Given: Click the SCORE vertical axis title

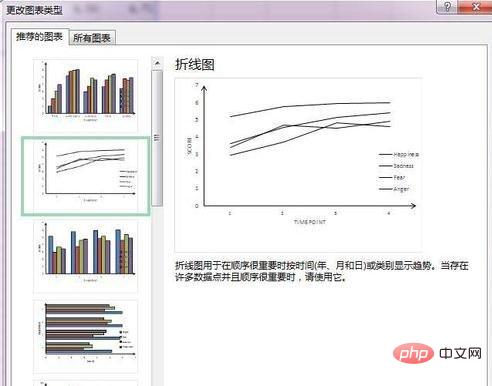Looking at the screenshot, I should point(189,146).
